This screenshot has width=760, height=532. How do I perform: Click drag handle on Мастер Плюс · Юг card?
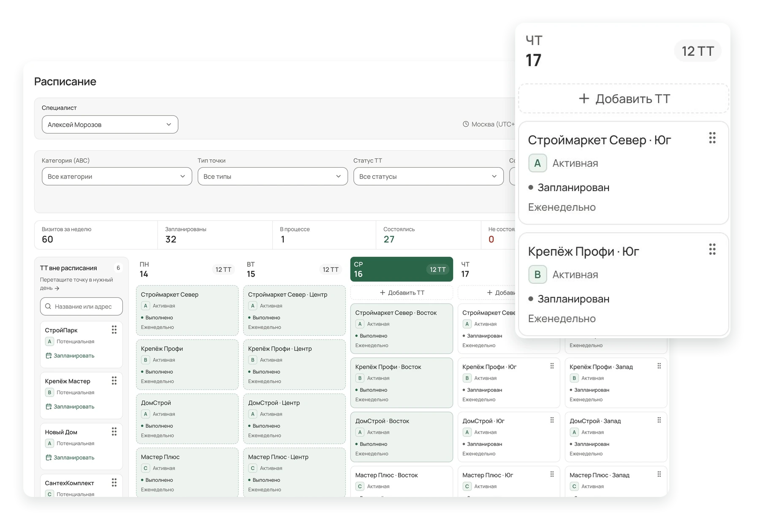pos(552,474)
